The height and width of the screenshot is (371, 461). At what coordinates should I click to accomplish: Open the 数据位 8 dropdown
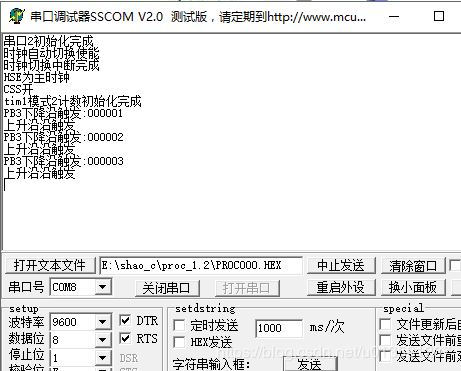(102, 340)
